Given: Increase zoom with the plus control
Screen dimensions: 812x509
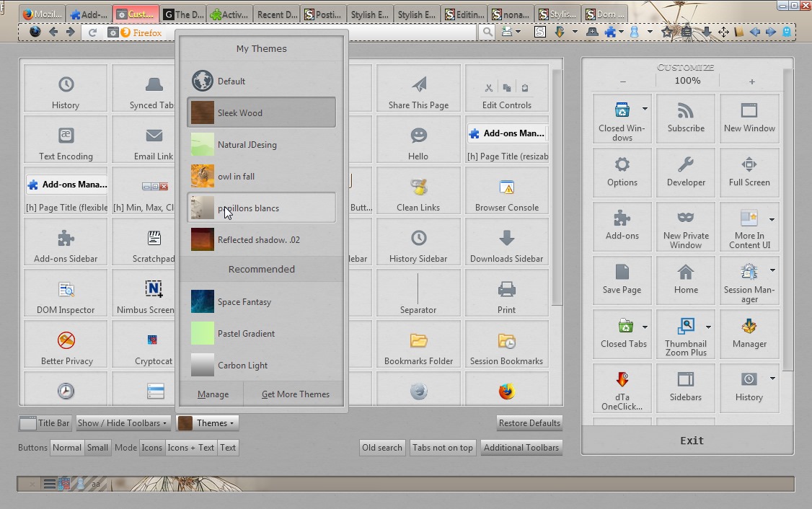Looking at the screenshot, I should (751, 80).
